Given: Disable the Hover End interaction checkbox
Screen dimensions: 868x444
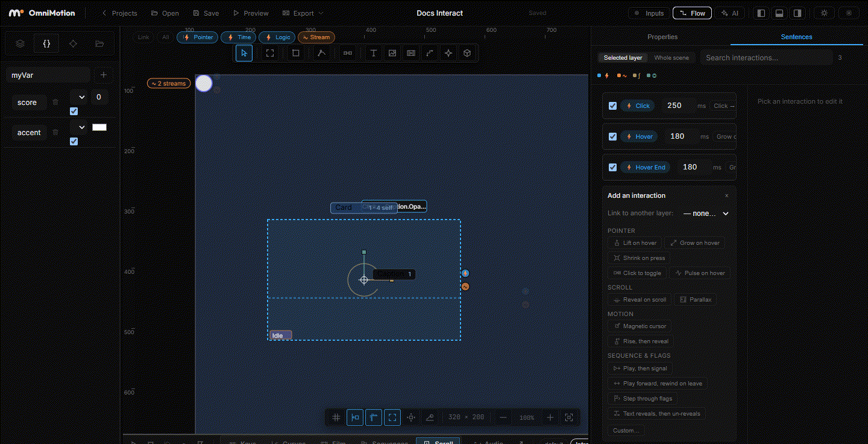Looking at the screenshot, I should [612, 167].
